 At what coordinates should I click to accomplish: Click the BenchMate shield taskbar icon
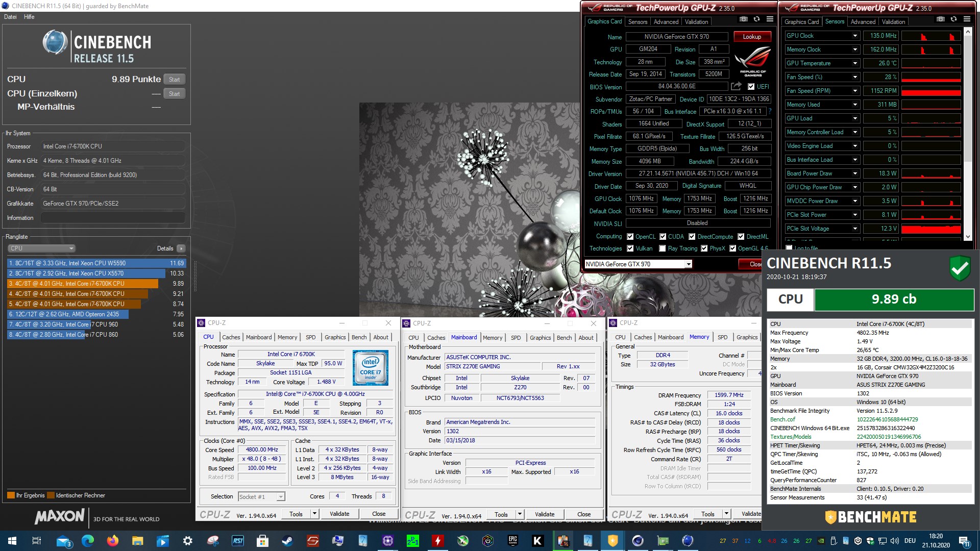point(613,541)
